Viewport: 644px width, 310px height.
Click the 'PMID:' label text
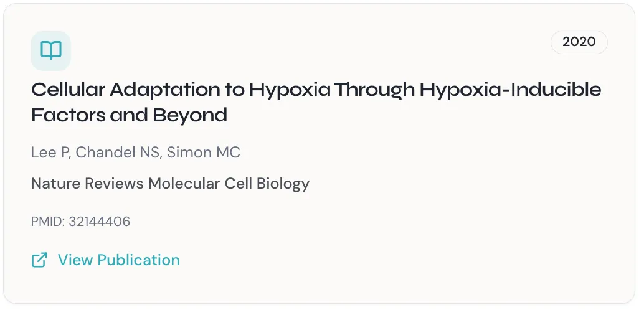tap(48, 222)
